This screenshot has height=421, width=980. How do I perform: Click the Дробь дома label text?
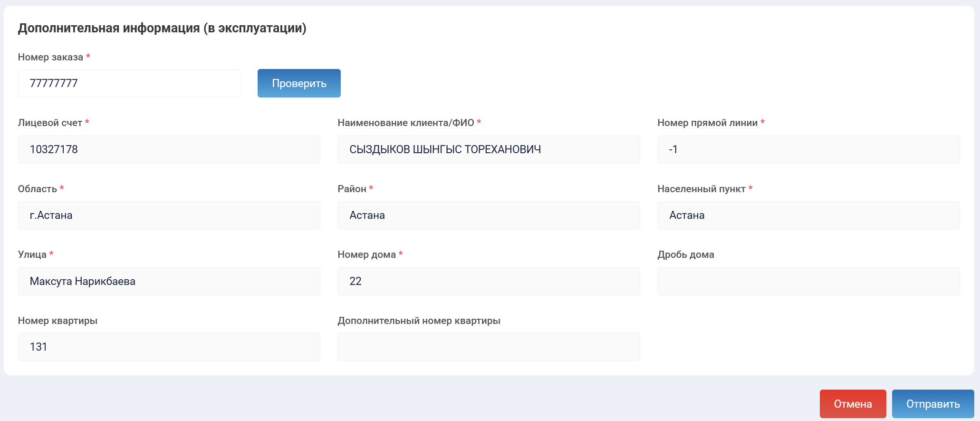click(685, 255)
